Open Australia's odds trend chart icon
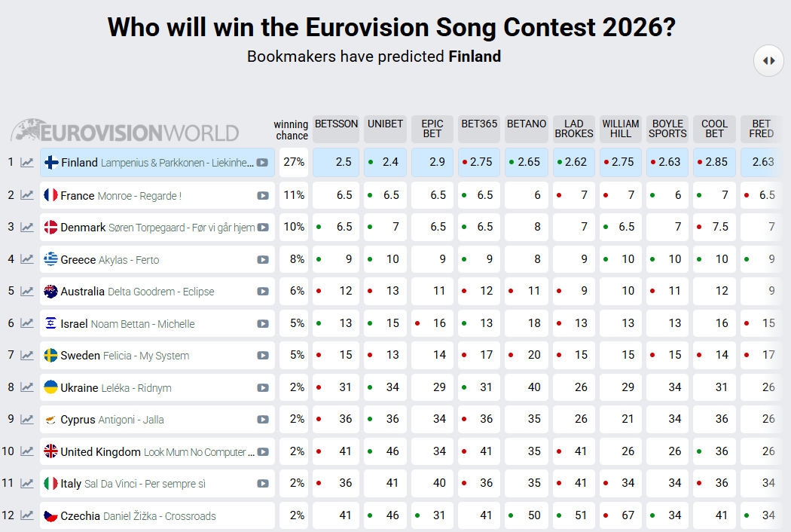This screenshot has height=532, width=791. 27,292
